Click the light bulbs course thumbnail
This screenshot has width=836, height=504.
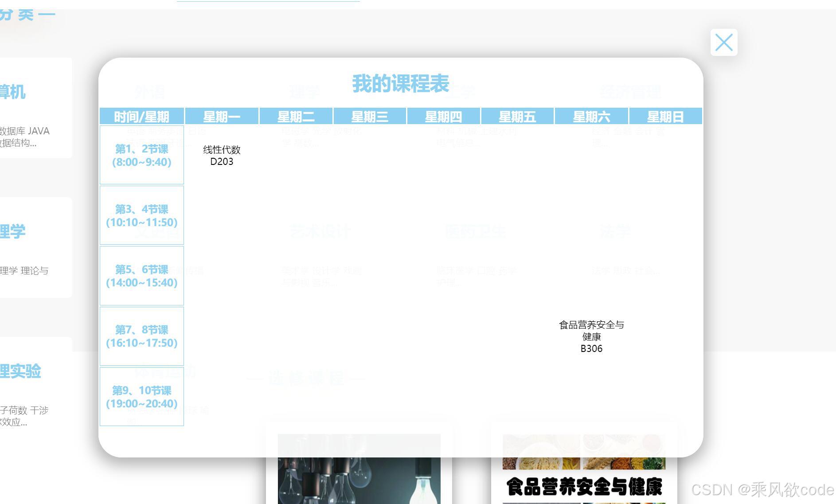pos(359,468)
